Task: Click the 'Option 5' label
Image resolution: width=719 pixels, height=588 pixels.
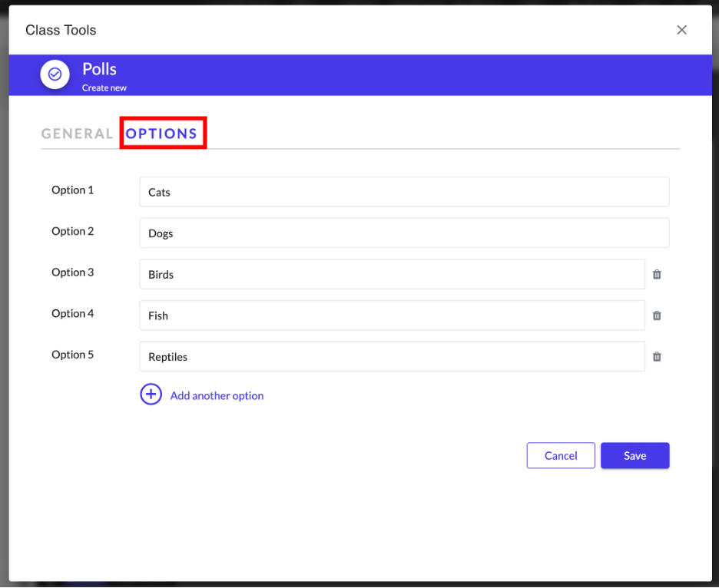Action: tap(73, 355)
